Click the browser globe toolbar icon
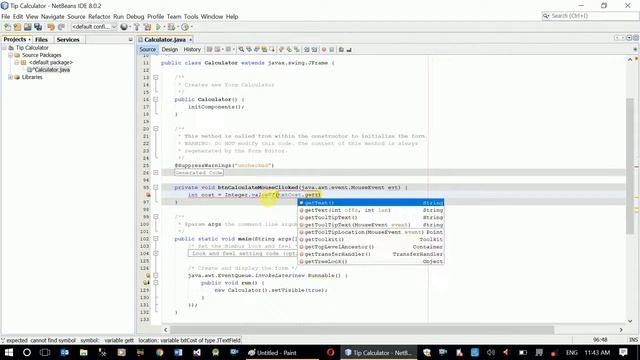640x360 pixels. pos(124,27)
